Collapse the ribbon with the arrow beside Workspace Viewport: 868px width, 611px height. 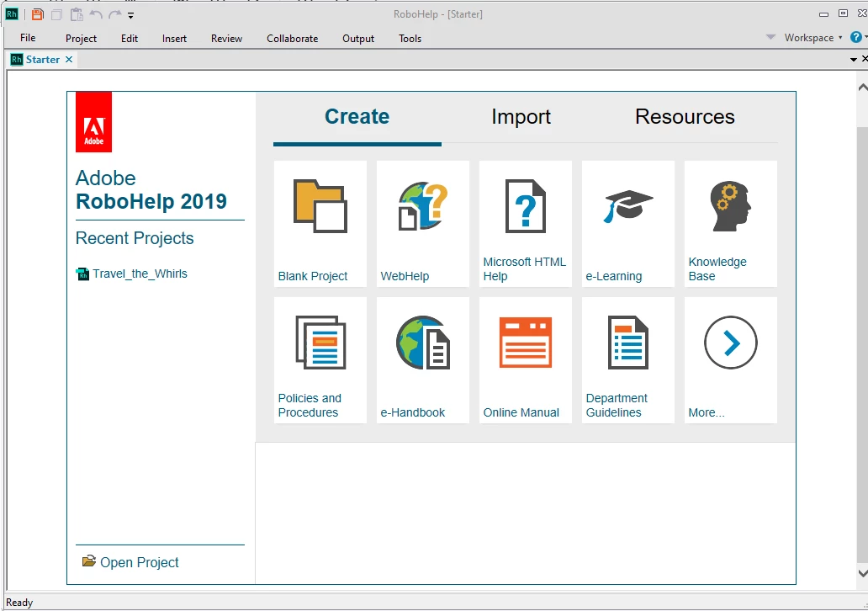pyautogui.click(x=770, y=37)
